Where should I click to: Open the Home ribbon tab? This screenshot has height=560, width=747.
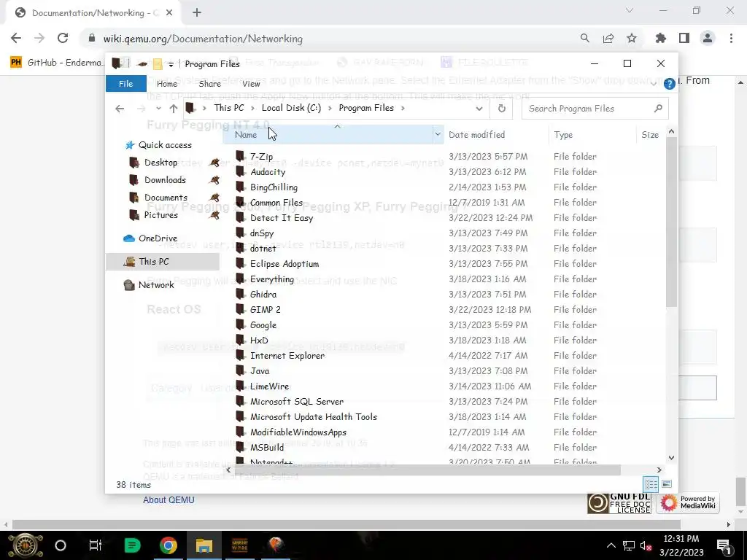[167, 84]
